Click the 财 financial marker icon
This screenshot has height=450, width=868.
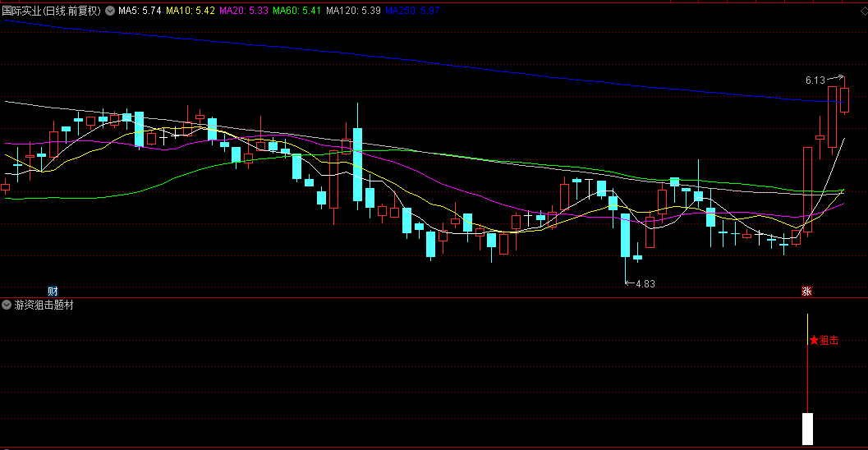(x=53, y=292)
